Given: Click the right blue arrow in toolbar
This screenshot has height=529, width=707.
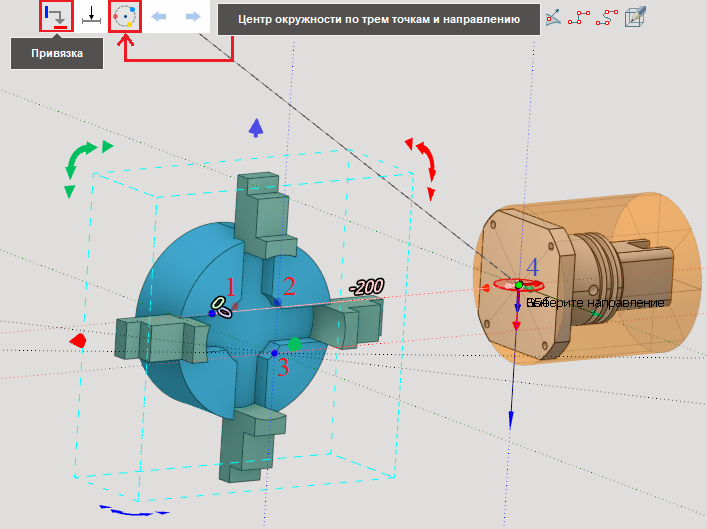Looking at the screenshot, I should pos(192,18).
